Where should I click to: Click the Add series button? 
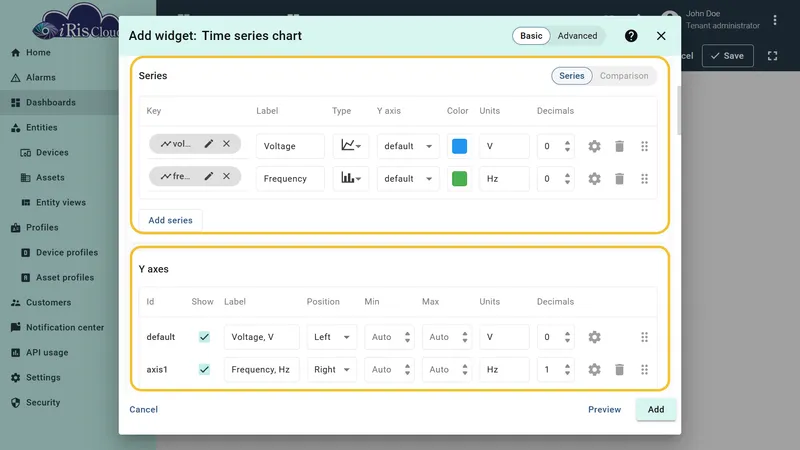point(170,220)
